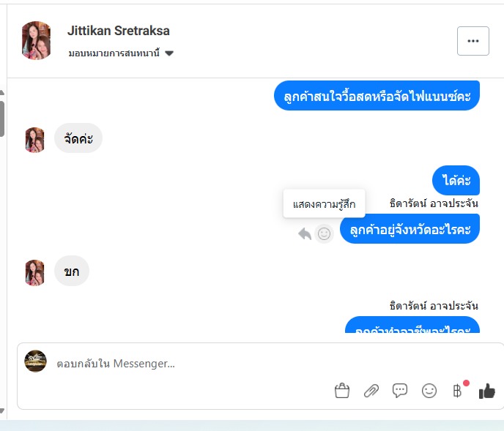Click the conversation scrollbar thumb
This screenshot has width=504, height=431.
tap(2, 119)
